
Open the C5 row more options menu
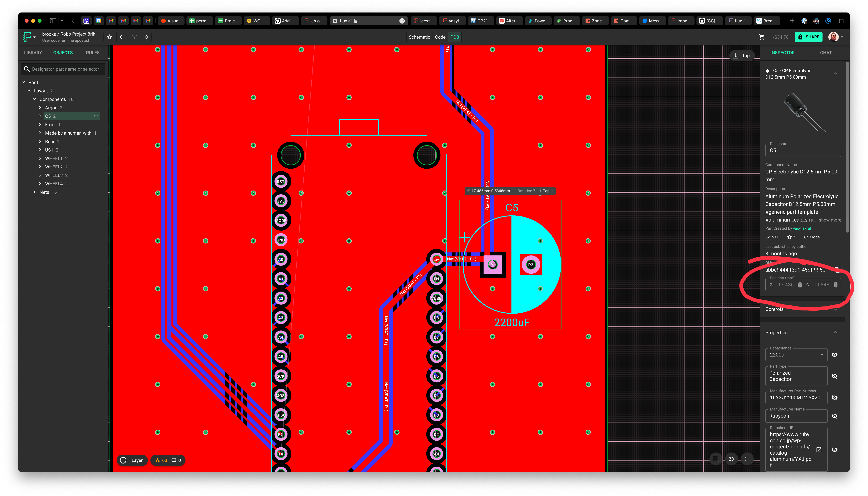pos(96,116)
